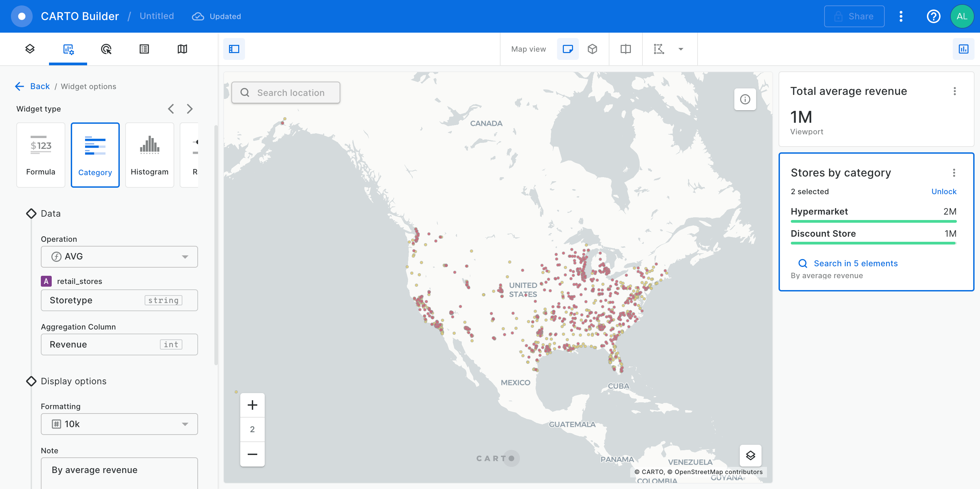Open the Revenue aggregation column selector
The image size is (980, 489).
[x=119, y=344]
